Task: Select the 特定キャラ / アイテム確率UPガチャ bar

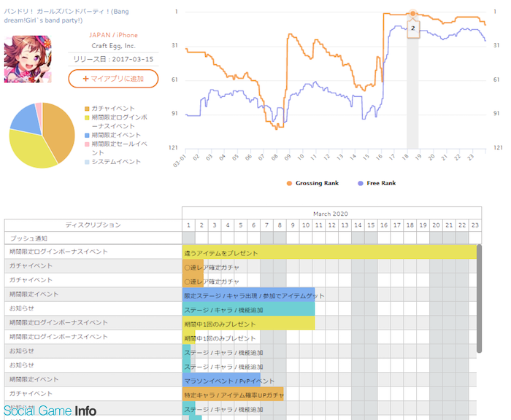Action: (x=233, y=394)
